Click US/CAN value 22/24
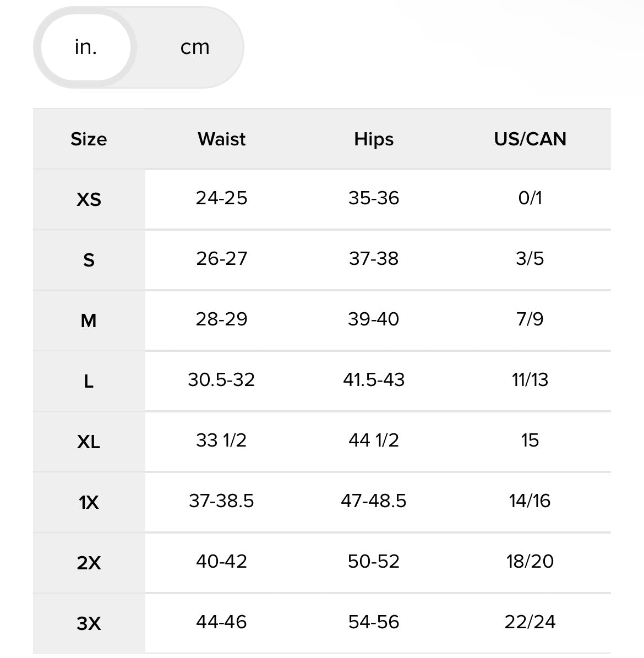The width and height of the screenshot is (644, 658). point(530,622)
